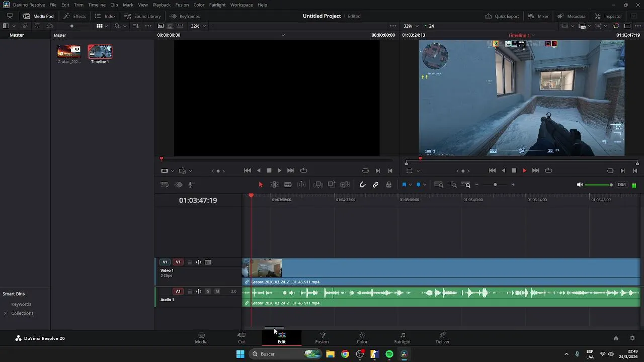
Task: Open source viewer zoom 32% dropdown
Action: coord(199,26)
